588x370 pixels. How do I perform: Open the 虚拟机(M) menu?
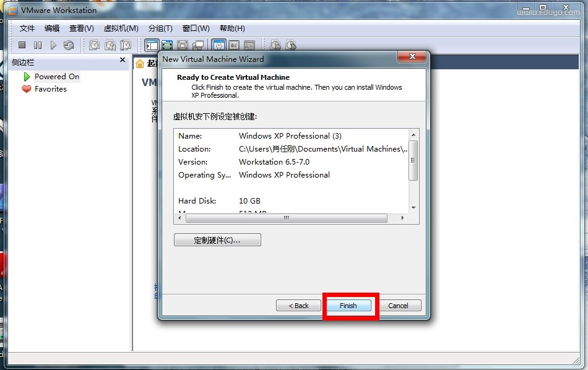[x=121, y=28]
